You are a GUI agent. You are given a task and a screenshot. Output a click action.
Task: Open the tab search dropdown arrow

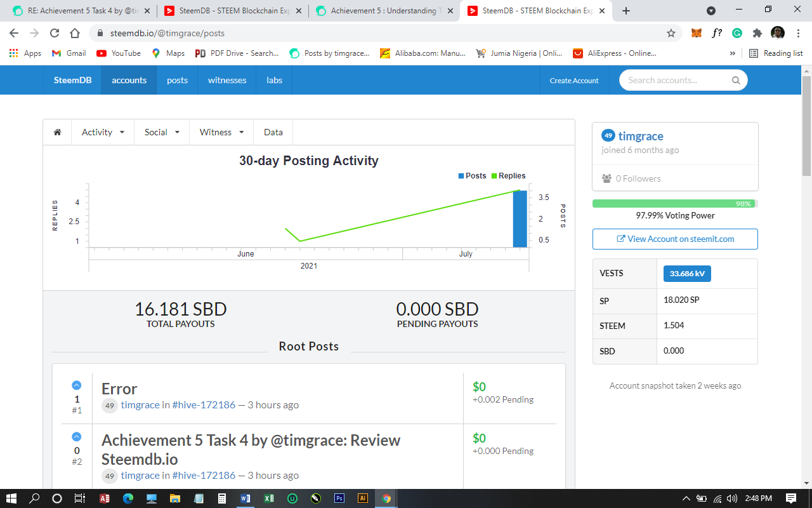[x=711, y=11]
